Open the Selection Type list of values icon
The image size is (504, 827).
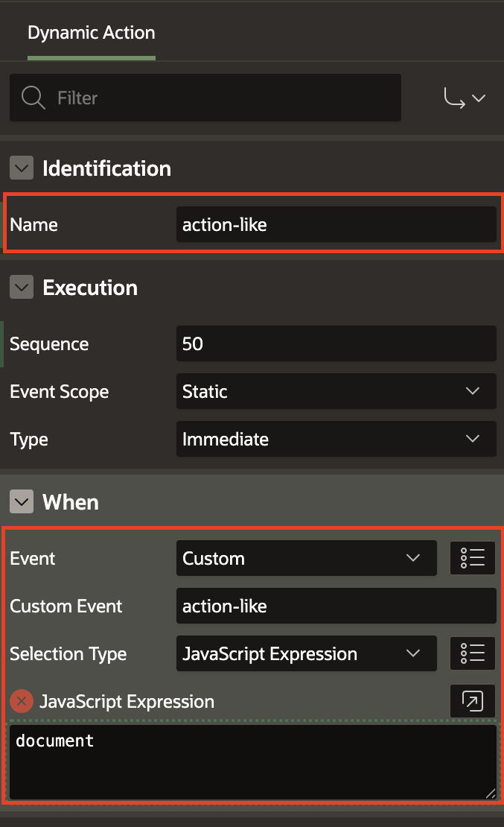click(x=473, y=653)
